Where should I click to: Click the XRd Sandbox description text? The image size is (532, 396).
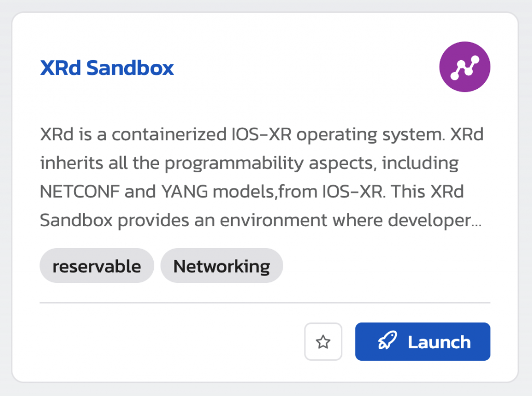point(261,177)
